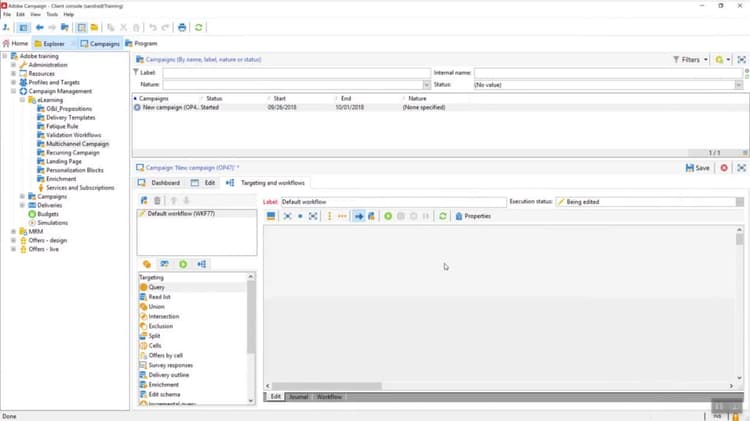This screenshot has width=750, height=421.
Task: Click the grey Stop workflow icon
Action: [401, 216]
